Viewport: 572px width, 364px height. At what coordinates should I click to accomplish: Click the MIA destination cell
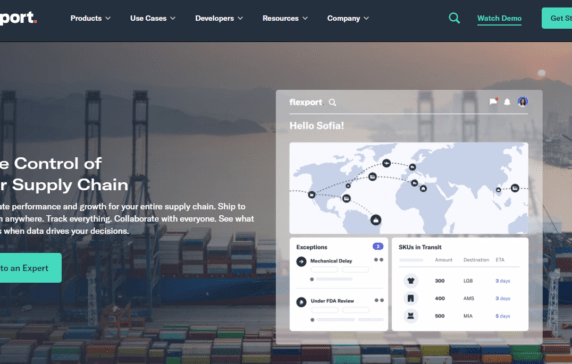coord(468,316)
